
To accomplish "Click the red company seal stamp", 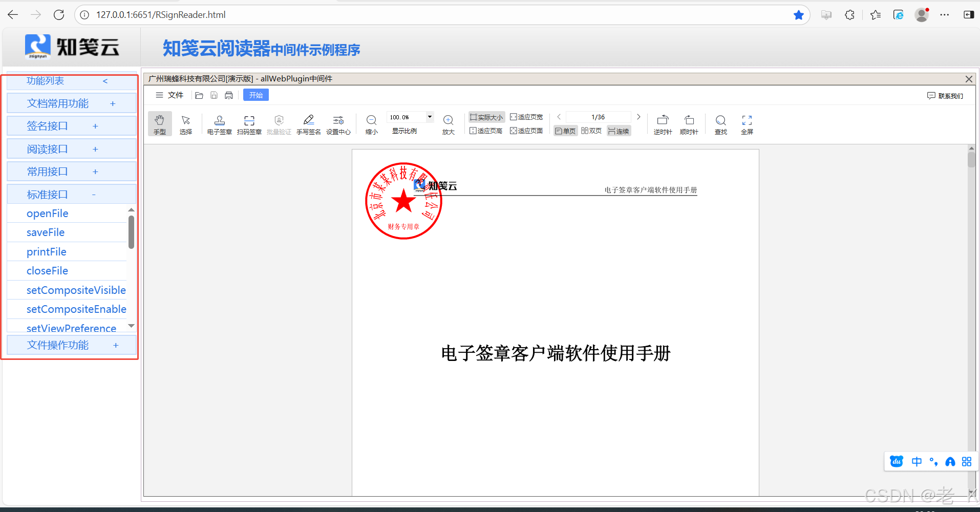I will pyautogui.click(x=403, y=201).
